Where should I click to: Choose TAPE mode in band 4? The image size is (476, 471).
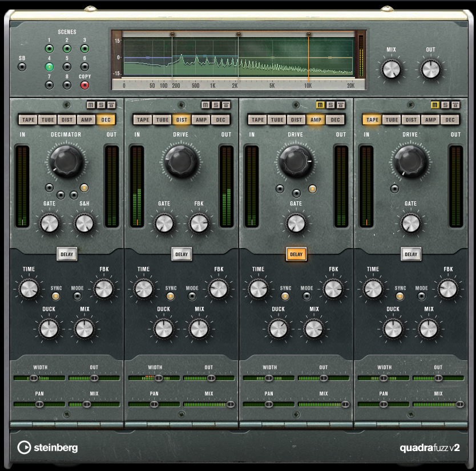click(373, 120)
